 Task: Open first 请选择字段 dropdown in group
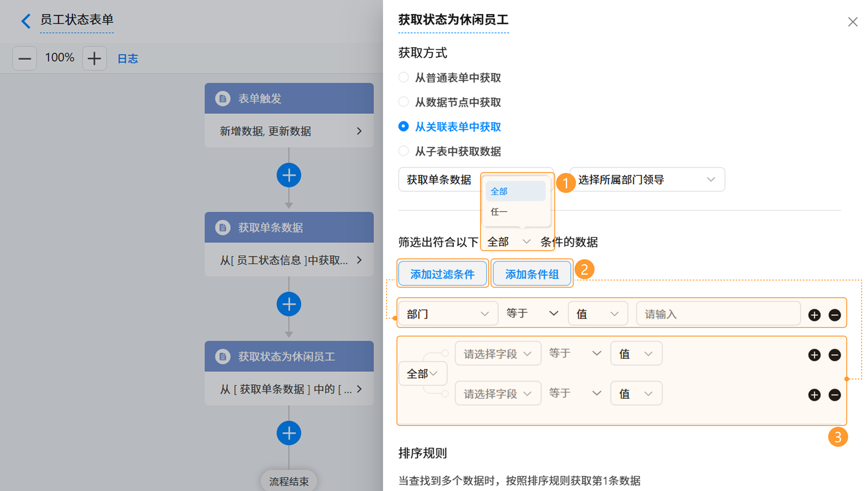[498, 353]
